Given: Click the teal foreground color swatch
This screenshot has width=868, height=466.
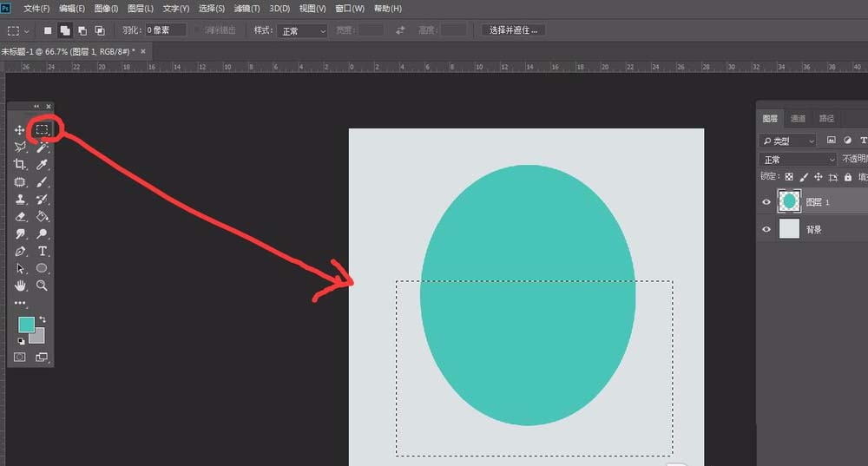Looking at the screenshot, I should point(26,324).
